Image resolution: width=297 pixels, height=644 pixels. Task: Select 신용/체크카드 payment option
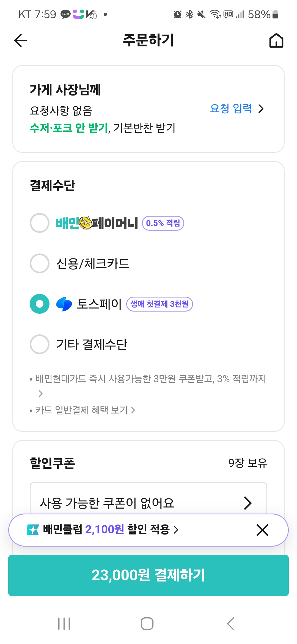click(x=40, y=263)
